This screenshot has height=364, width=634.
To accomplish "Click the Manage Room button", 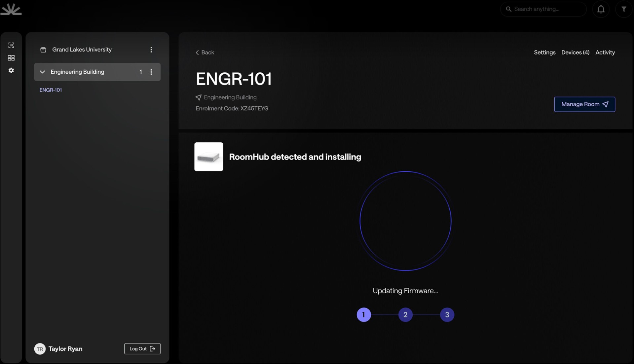I will pos(584,104).
